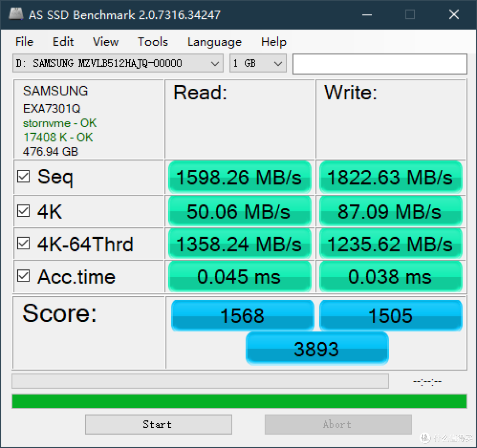The image size is (477, 448).
Task: Click the write score 1505
Action: [x=391, y=316]
